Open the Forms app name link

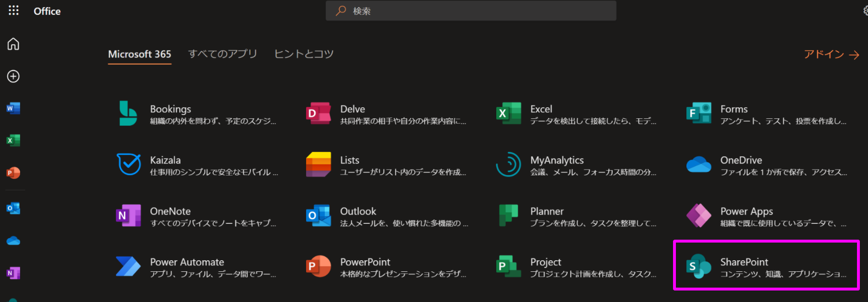point(734,109)
